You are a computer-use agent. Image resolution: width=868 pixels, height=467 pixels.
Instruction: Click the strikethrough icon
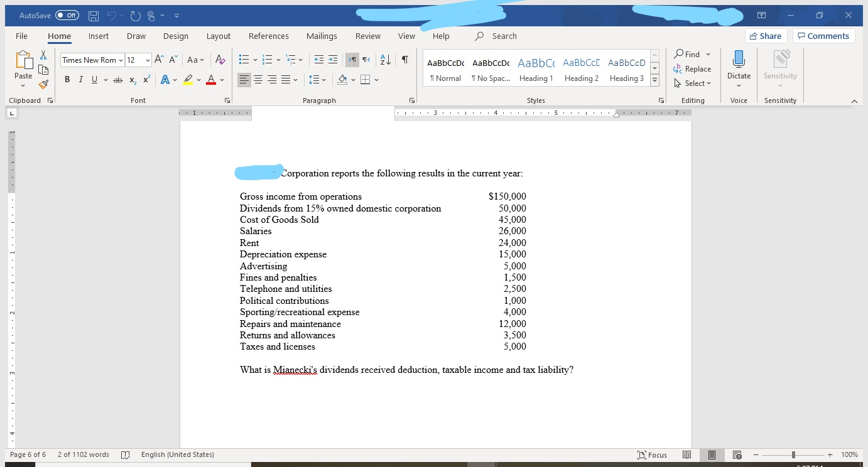point(117,79)
